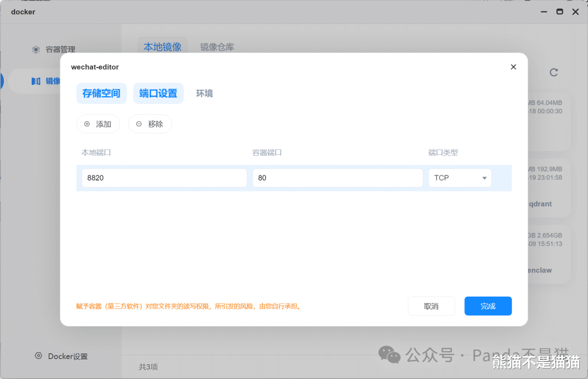Viewport: 588px width, 379px height.
Task: Confirm with the 完成 button
Action: pyautogui.click(x=488, y=306)
